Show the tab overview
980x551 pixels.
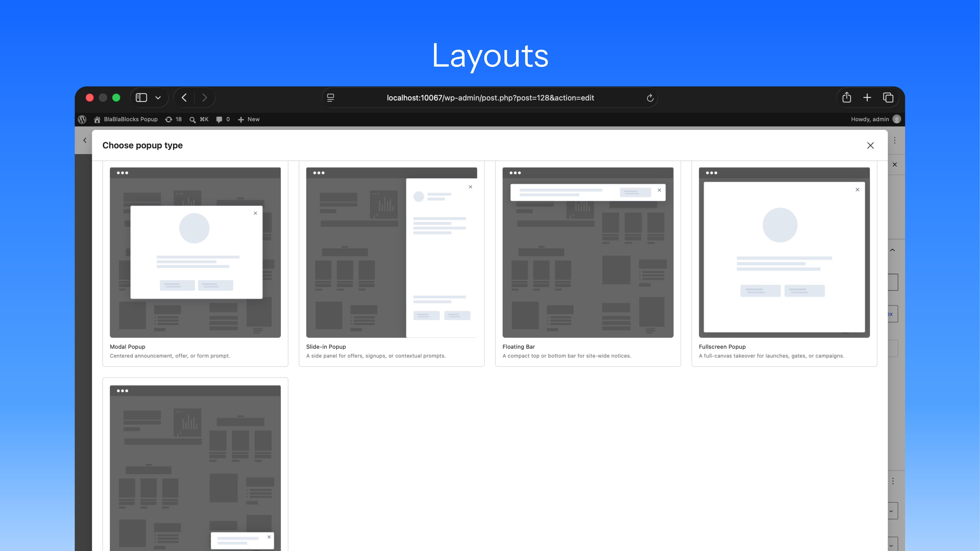pyautogui.click(x=888, y=98)
